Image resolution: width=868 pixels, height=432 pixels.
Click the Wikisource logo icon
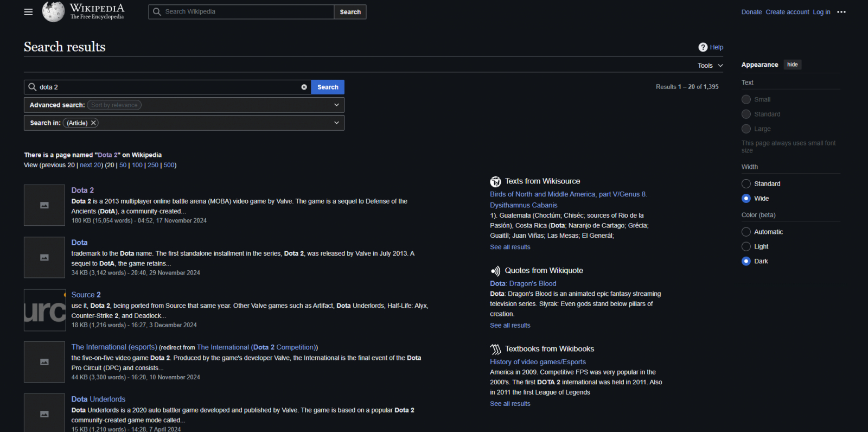(495, 182)
